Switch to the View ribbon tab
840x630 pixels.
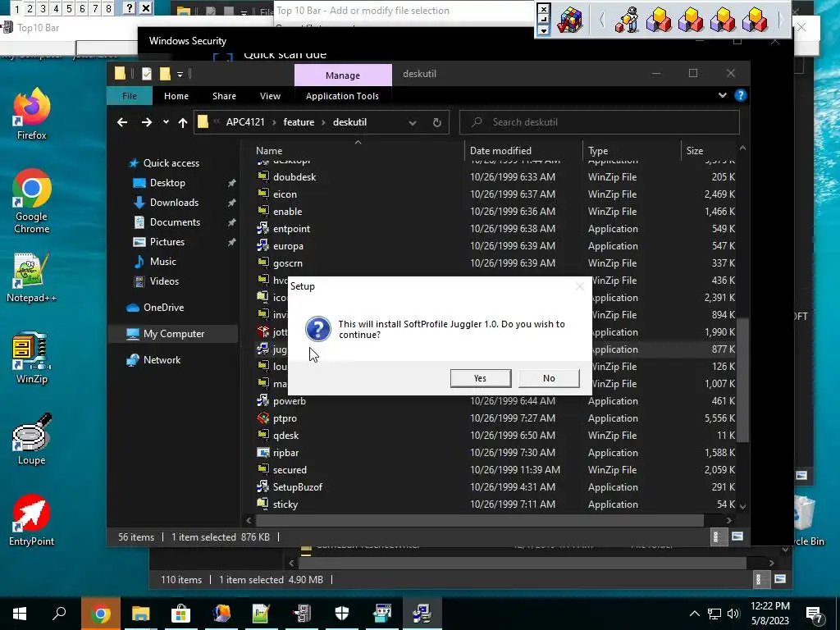tap(270, 96)
